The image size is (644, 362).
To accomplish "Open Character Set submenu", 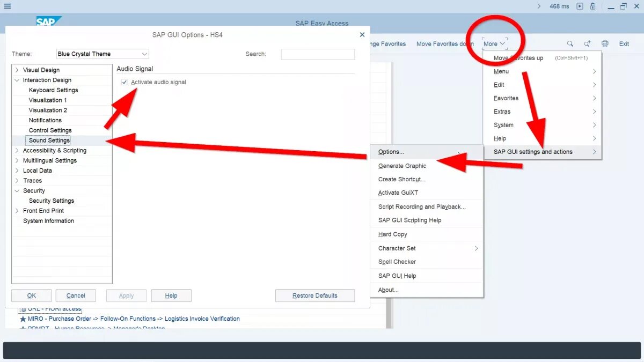I will (427, 248).
